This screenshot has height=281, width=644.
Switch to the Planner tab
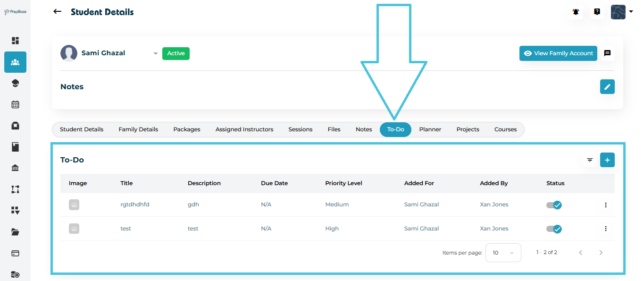pyautogui.click(x=430, y=129)
